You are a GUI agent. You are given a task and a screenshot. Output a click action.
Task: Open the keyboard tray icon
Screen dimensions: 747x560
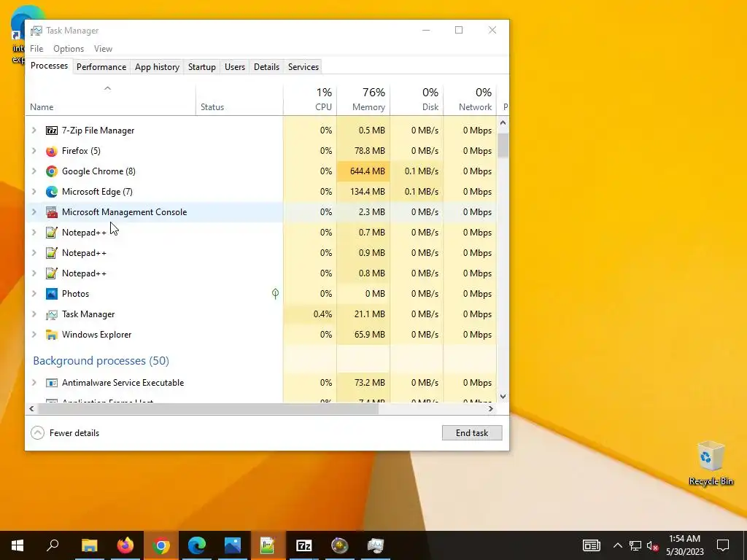tap(591, 545)
